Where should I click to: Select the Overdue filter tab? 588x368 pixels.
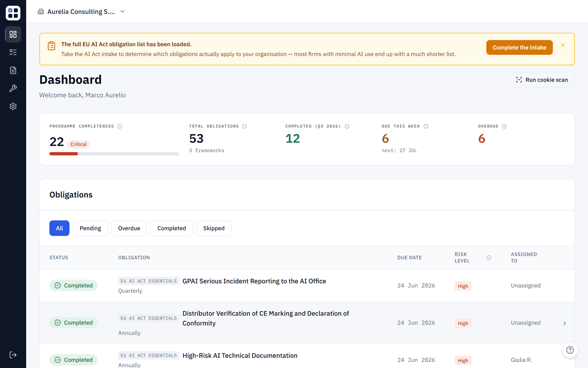(x=129, y=228)
